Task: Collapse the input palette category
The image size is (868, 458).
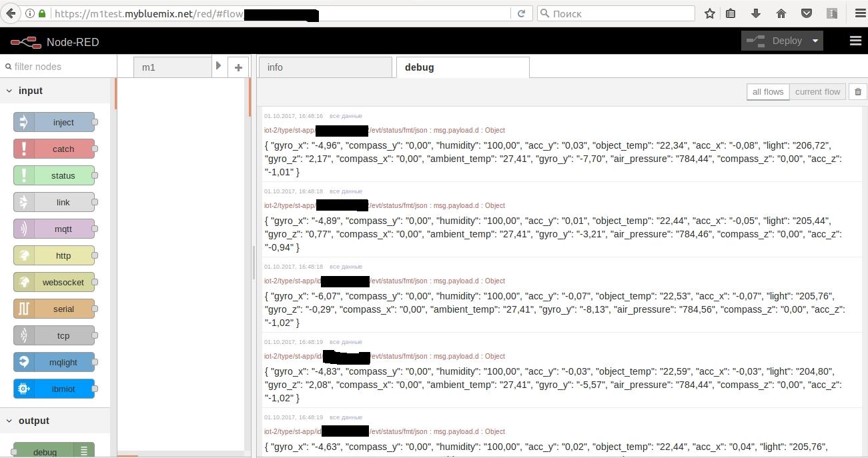Action: 9,91
